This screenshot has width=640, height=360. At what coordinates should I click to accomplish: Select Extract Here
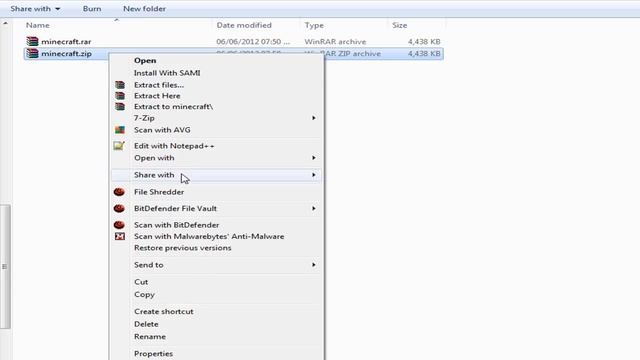pos(157,96)
